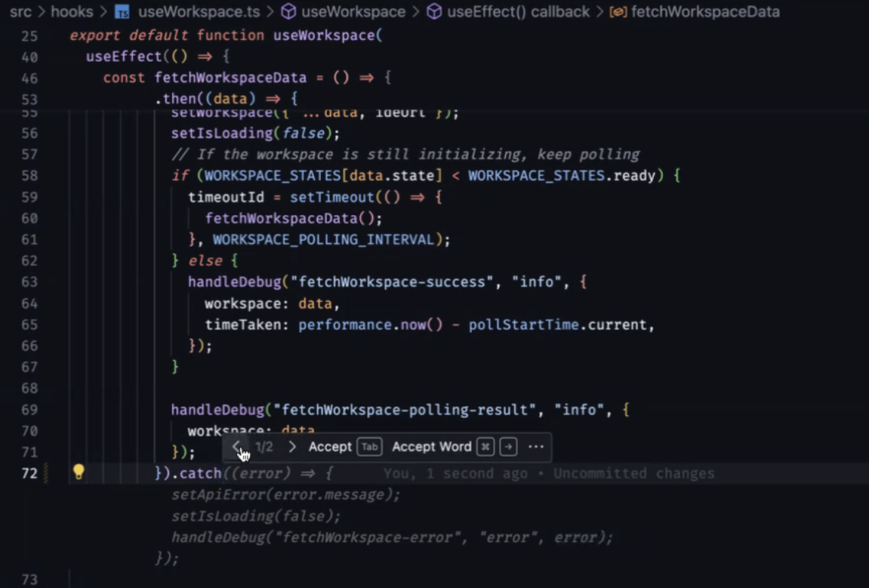Click line number 72 in the gutter
The height and width of the screenshot is (588, 869).
29,473
